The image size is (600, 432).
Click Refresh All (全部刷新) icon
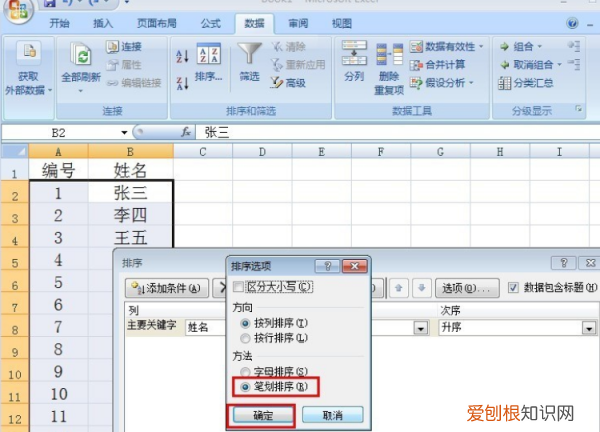pos(81,54)
